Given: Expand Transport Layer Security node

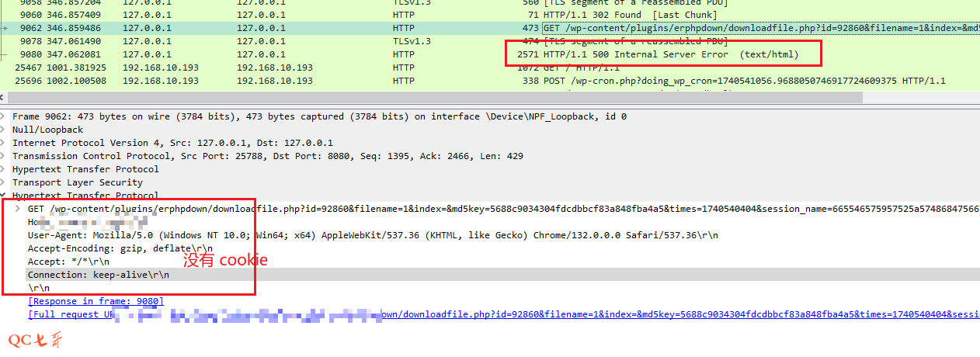Looking at the screenshot, I should 5,182.
